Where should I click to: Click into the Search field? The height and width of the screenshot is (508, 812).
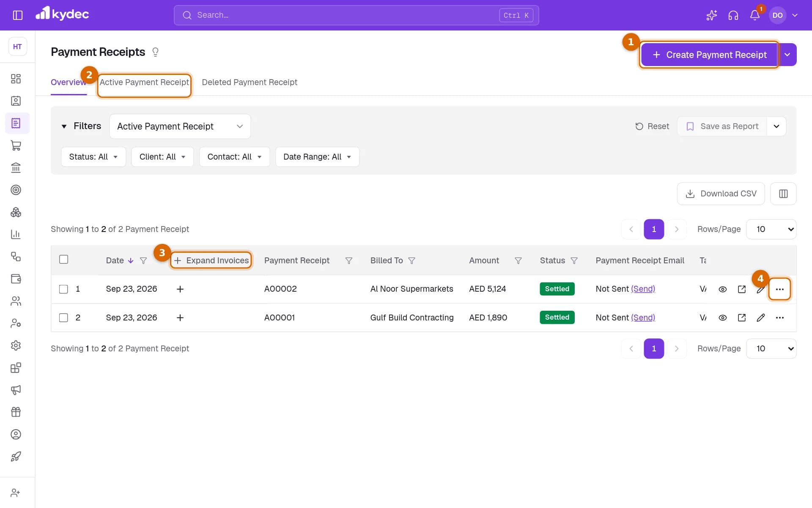tap(356, 15)
